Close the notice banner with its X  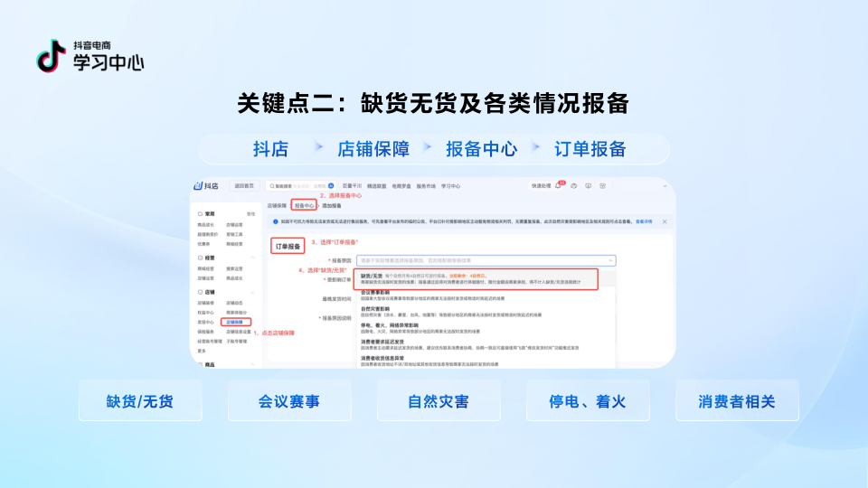(665, 222)
